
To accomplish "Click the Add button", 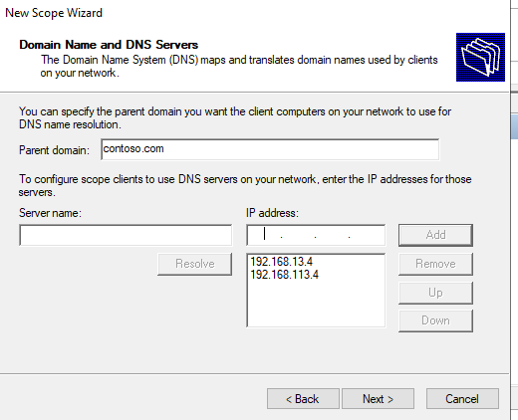I will click(x=435, y=235).
